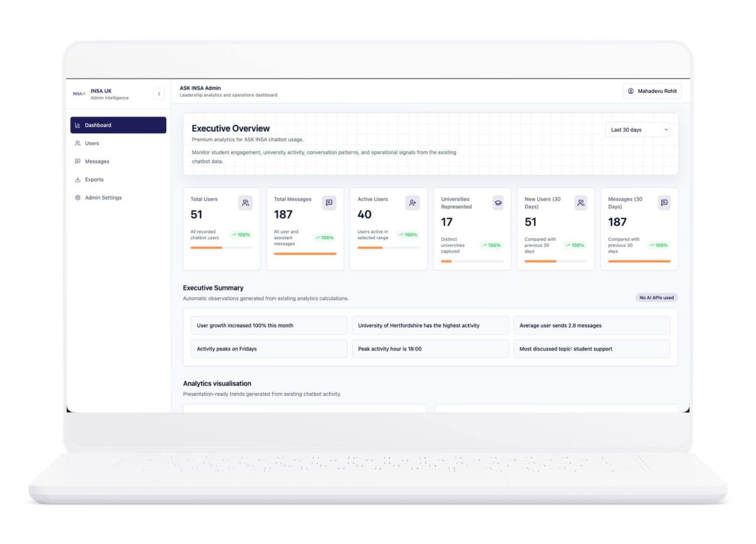This screenshot has height=544, width=756.
Task: Select 'Activity peaks on Fridays' insight
Action: pyautogui.click(x=269, y=349)
